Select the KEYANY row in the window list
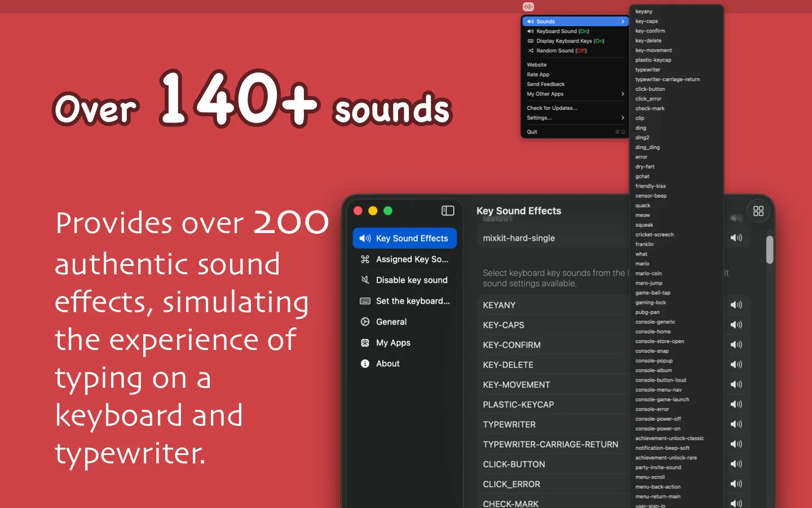 click(x=614, y=305)
